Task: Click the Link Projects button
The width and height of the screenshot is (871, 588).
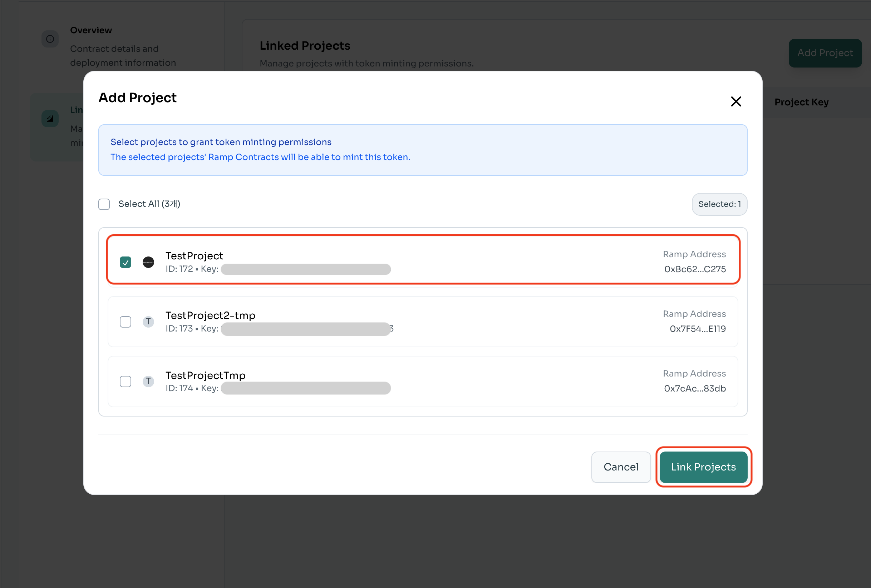Action: pyautogui.click(x=703, y=467)
